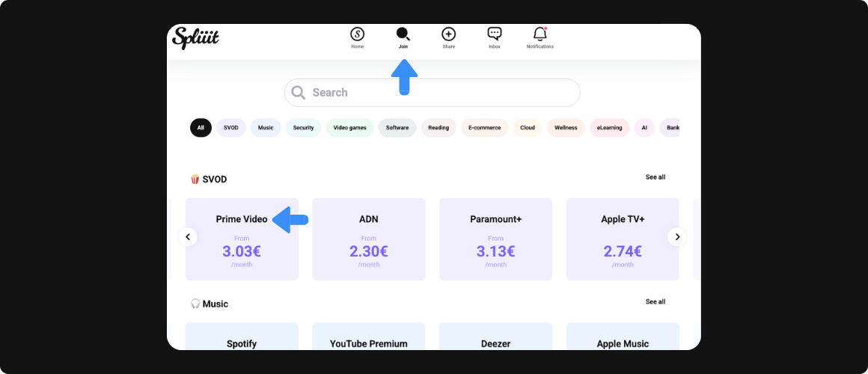Viewport: 868px width, 374px height.
Task: Filter by Security category
Action: click(303, 128)
